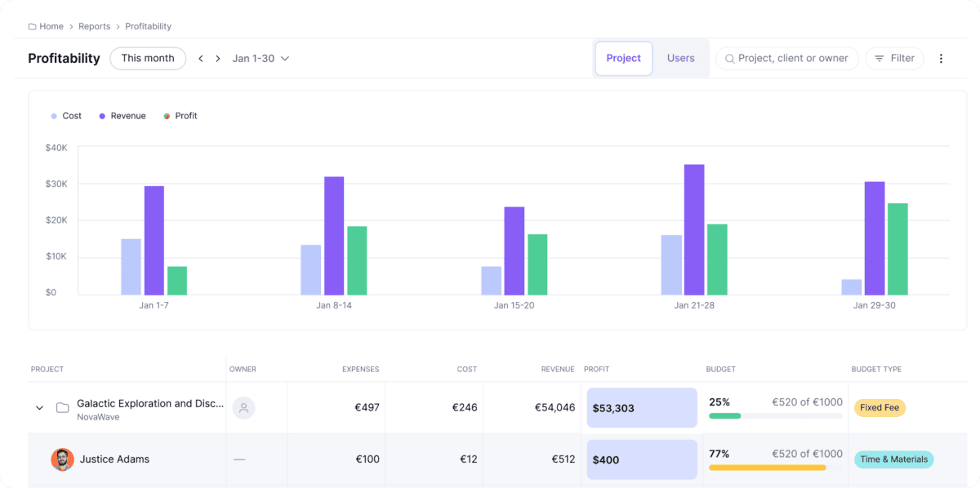Click the empty owner avatar for Galactic Exploration
This screenshot has width=980, height=488.
coord(243,408)
